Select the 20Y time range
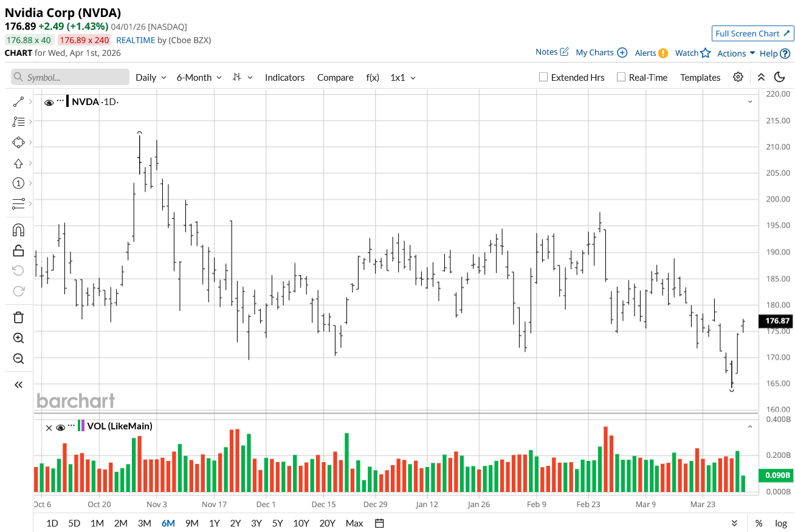The height and width of the screenshot is (532, 795). tap(327, 523)
